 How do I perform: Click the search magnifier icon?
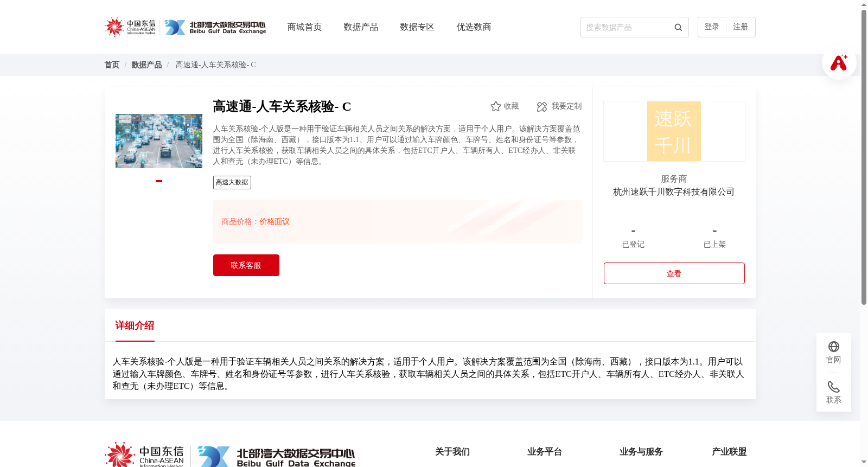tap(678, 27)
